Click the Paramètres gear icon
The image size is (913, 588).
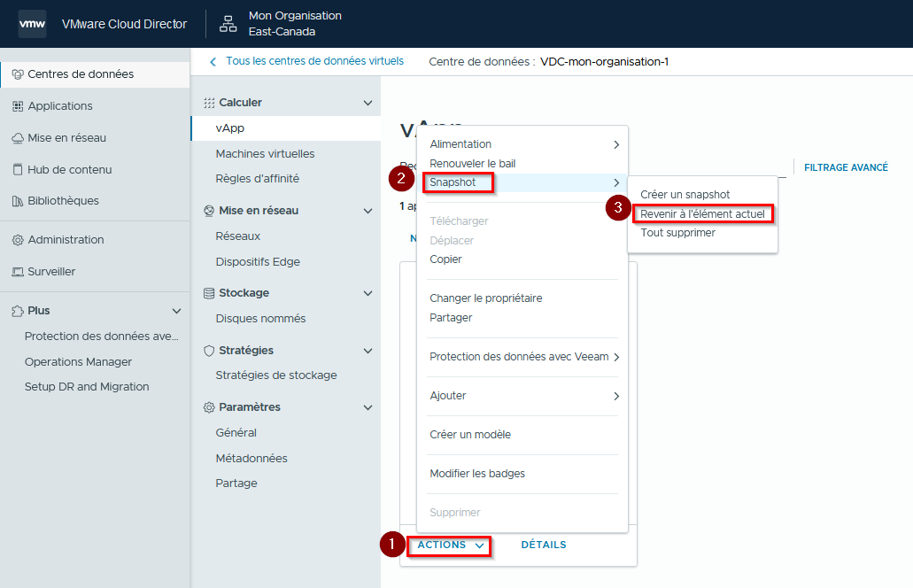point(209,407)
